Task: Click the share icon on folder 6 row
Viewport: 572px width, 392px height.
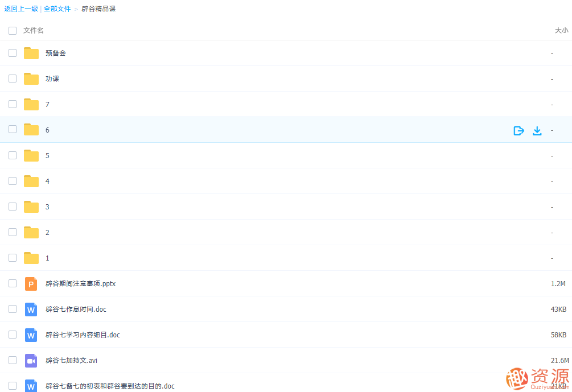Action: click(518, 130)
